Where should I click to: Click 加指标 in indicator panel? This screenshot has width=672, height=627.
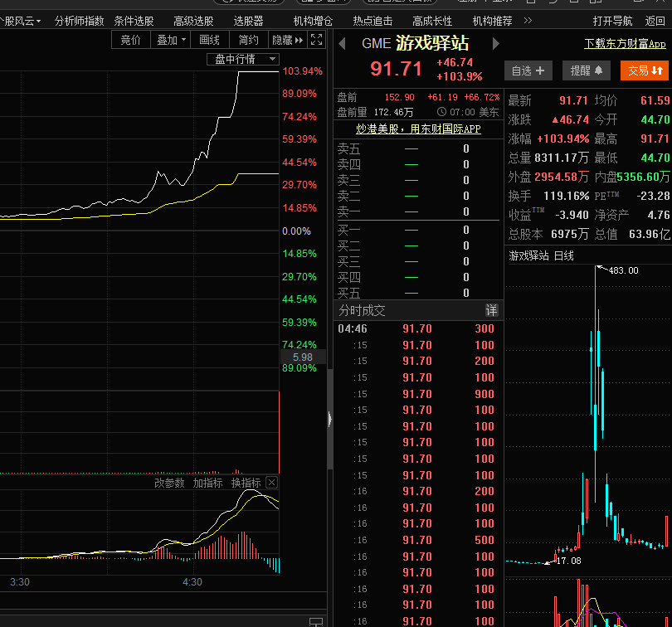pyautogui.click(x=207, y=483)
